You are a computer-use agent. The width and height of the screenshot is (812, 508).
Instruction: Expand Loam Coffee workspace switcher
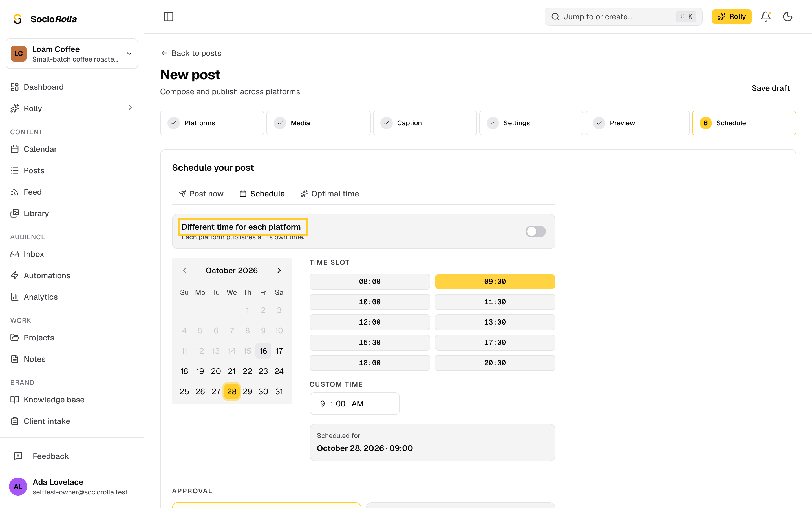(72, 54)
